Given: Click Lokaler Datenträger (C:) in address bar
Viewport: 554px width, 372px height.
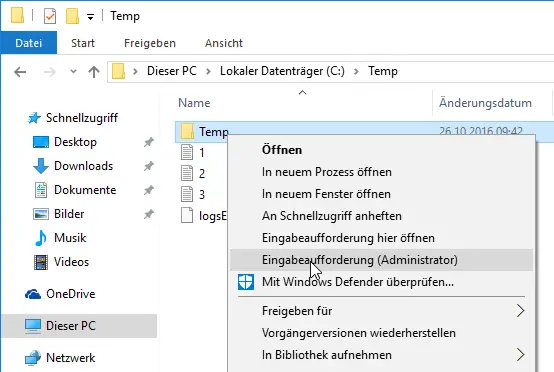Looking at the screenshot, I should [x=282, y=71].
